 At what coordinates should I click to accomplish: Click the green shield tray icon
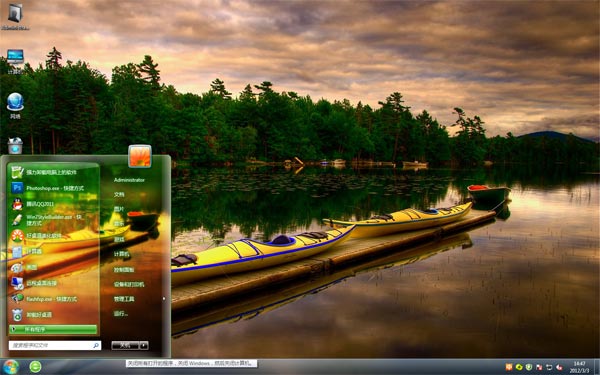coord(529,367)
